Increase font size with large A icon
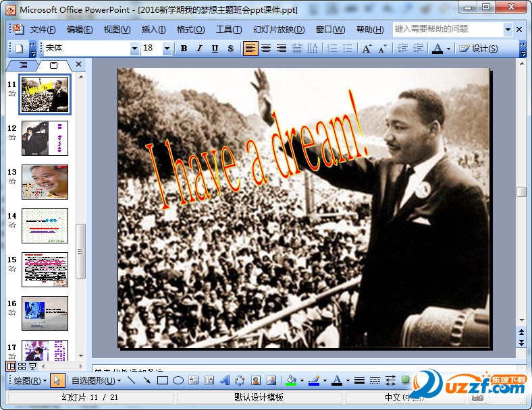The image size is (532, 410). click(x=367, y=49)
